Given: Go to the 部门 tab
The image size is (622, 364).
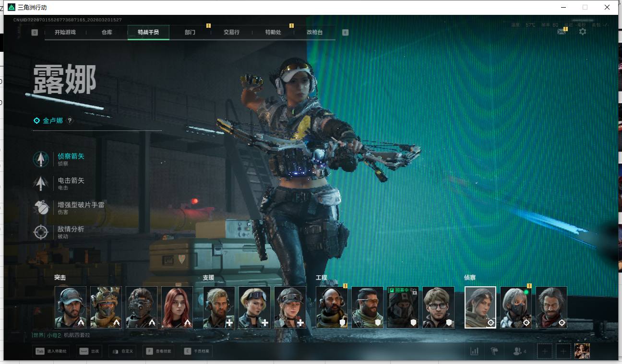Looking at the screenshot, I should 190,32.
